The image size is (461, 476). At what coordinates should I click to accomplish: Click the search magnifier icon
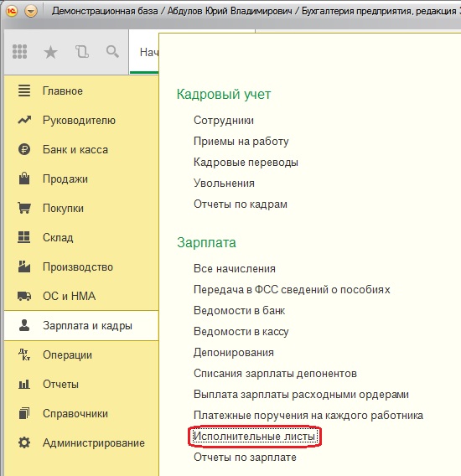[x=112, y=52]
